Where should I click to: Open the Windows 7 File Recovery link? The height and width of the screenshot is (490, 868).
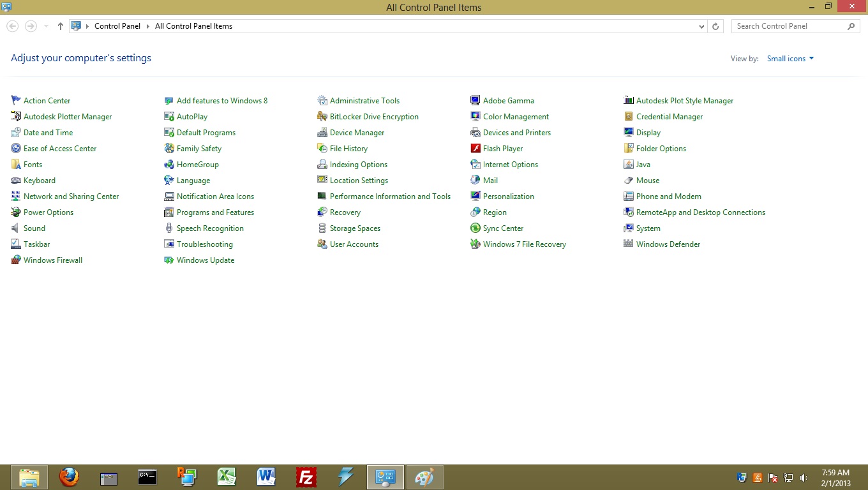tap(525, 244)
